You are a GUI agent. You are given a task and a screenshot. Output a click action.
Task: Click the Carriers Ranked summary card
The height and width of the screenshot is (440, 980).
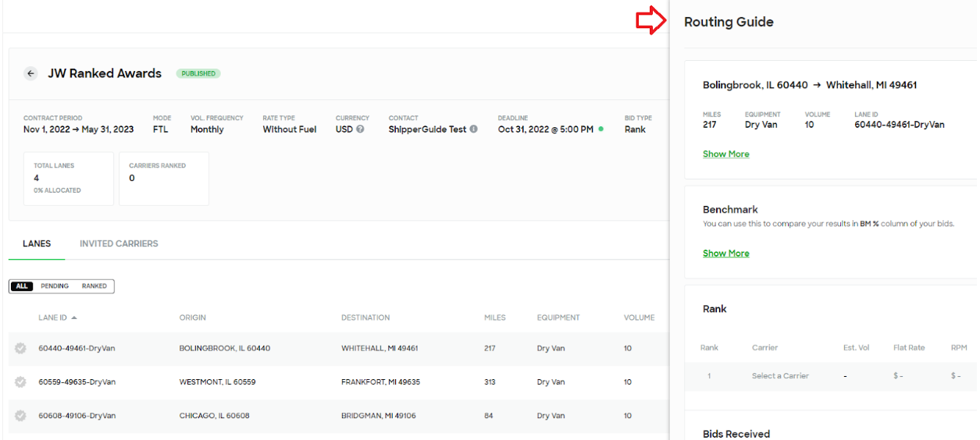pos(164,178)
